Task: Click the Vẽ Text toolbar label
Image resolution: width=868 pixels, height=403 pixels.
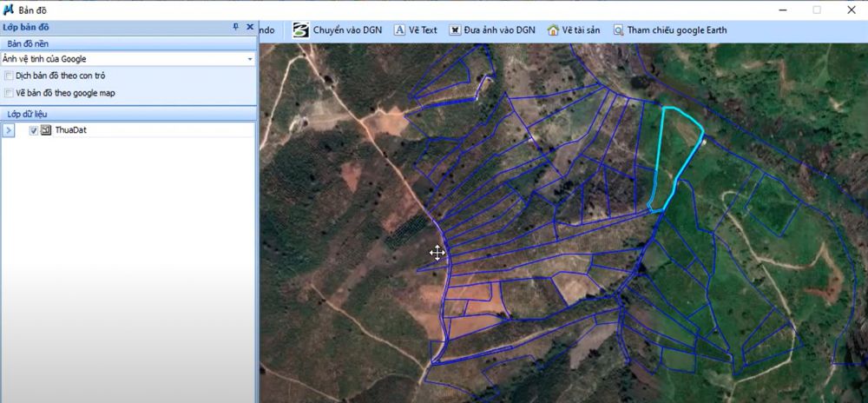Action: [x=423, y=30]
